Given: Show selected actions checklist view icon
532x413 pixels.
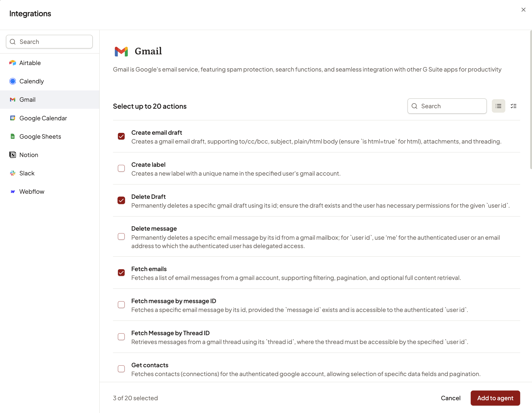Looking at the screenshot, I should 513,106.
